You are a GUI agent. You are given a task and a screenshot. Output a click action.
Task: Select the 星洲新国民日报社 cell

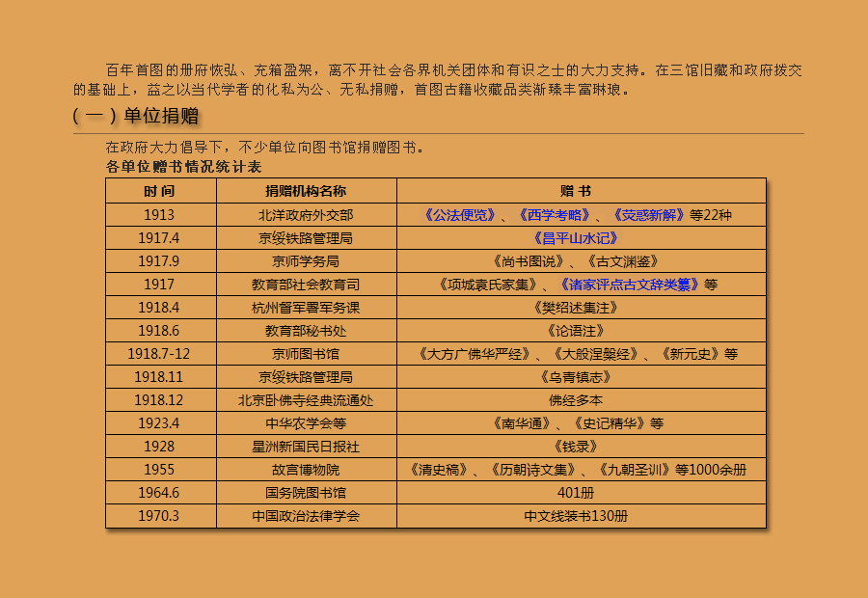[x=306, y=447]
